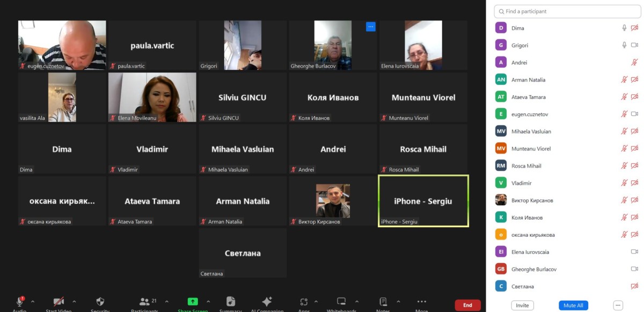The width and height of the screenshot is (644, 312).
Task: Click the Find a participant search field
Action: click(567, 11)
